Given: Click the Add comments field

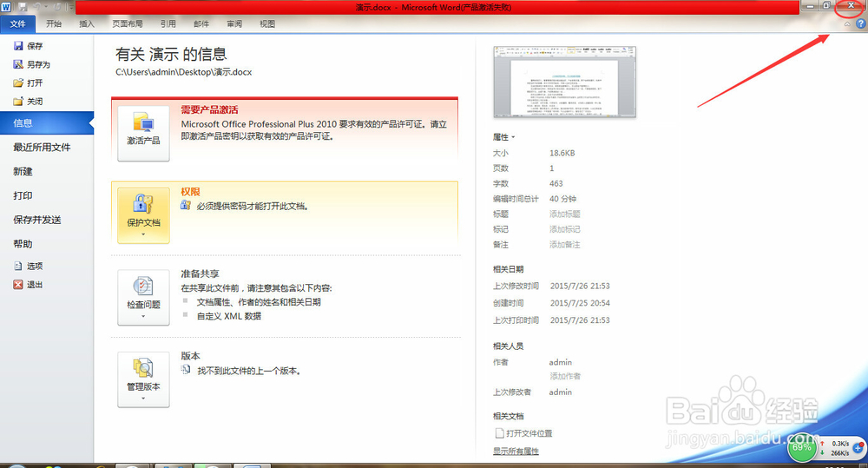Looking at the screenshot, I should 565,244.
